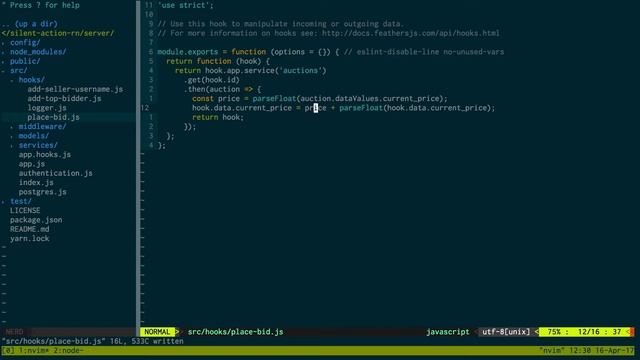Click eslint-disable-line comment

[424, 52]
